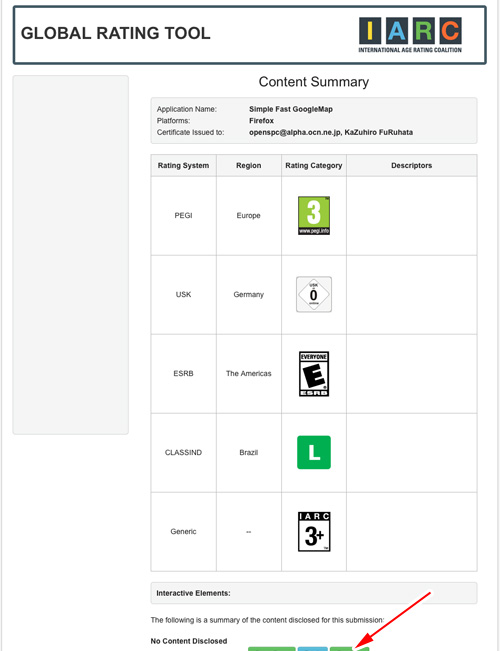Image resolution: width=500 pixels, height=651 pixels.
Task: Click the Generic rating system cell
Action: point(183,531)
